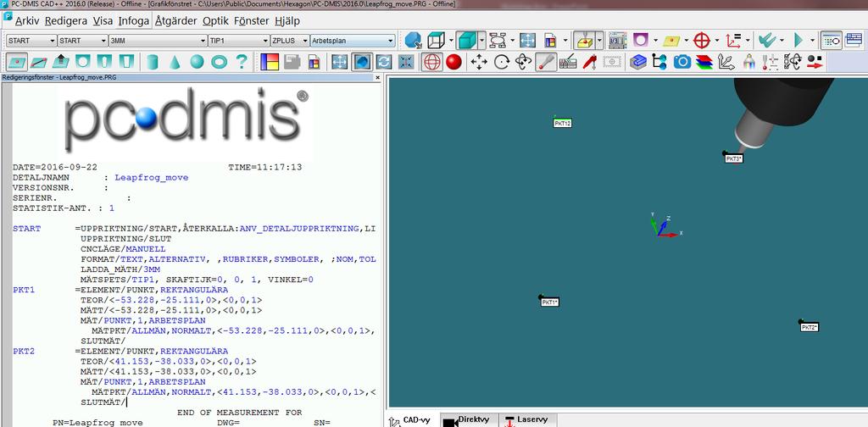Click the double checkmark mark icon
868x427 pixels.
tap(766, 41)
